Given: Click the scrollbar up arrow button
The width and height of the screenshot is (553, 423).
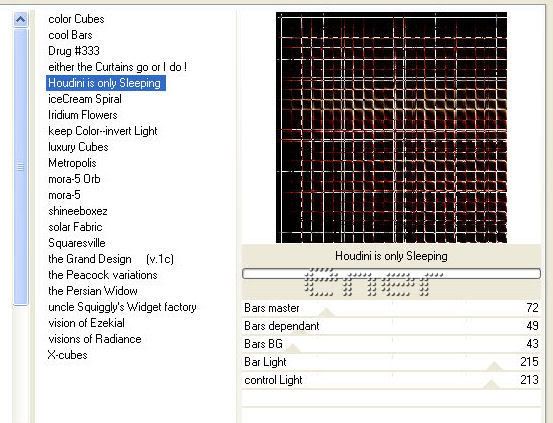Looking at the screenshot, I should click(20, 19).
